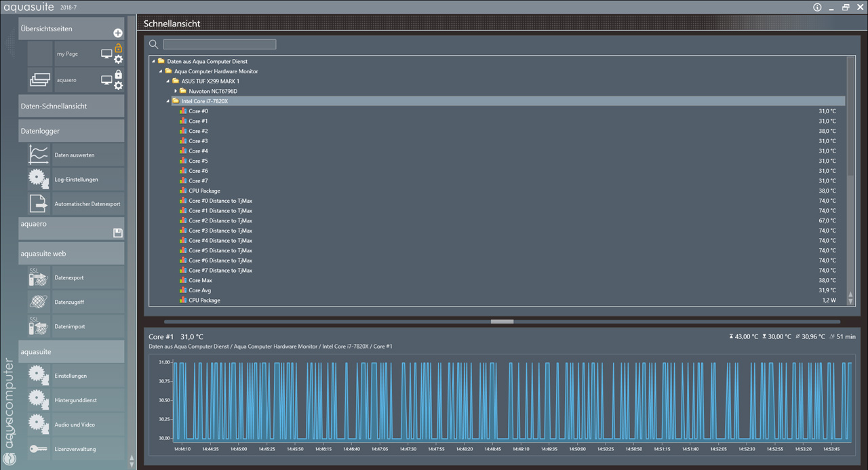Click the scroll down arrow of sensor tree

pyautogui.click(x=850, y=302)
